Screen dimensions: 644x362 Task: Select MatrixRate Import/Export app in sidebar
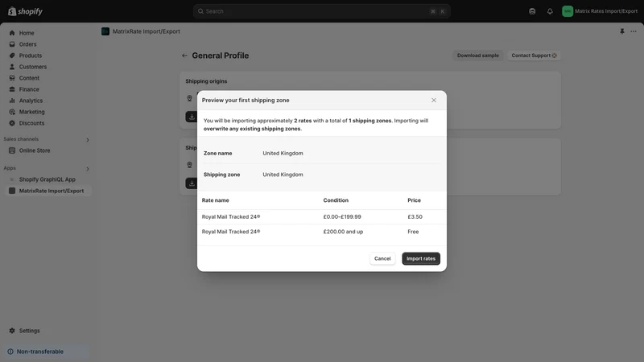point(47,191)
